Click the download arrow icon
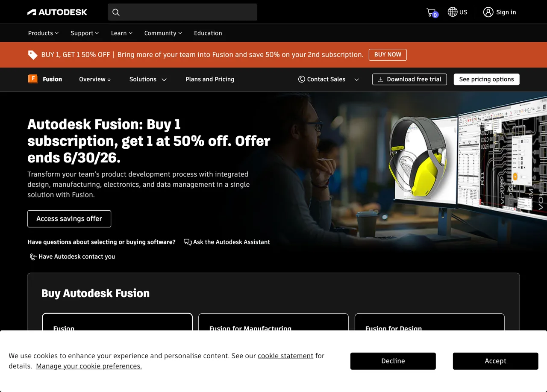 (380, 80)
